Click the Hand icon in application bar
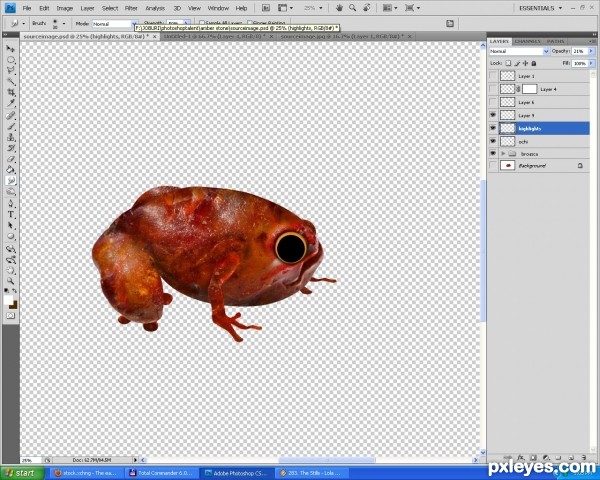Image resolution: width=600 pixels, height=480 pixels. tap(339, 8)
